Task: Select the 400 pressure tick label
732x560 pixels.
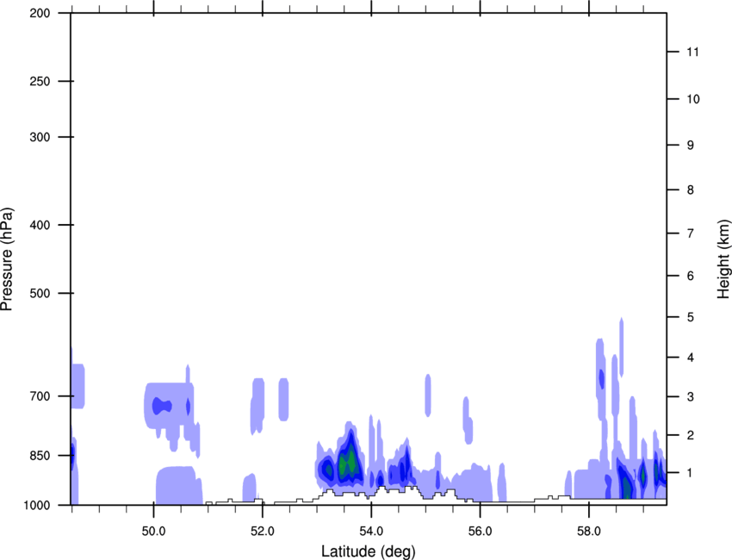Action: pos(40,225)
